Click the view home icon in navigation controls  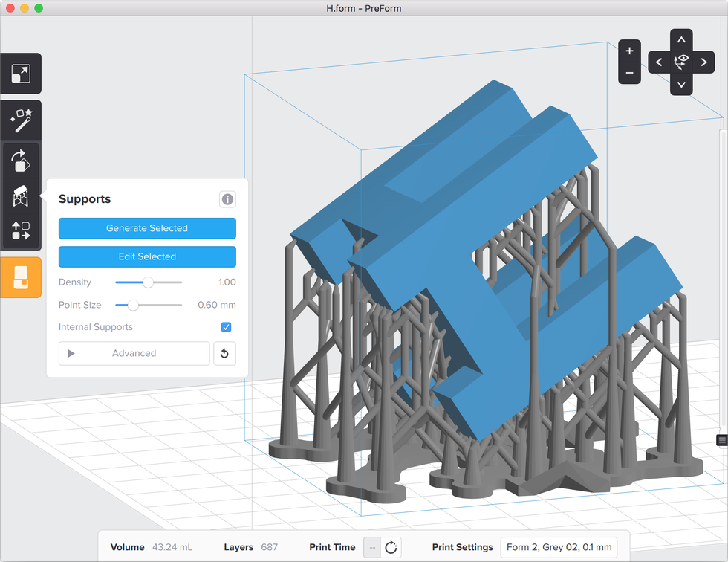pyautogui.click(x=681, y=62)
